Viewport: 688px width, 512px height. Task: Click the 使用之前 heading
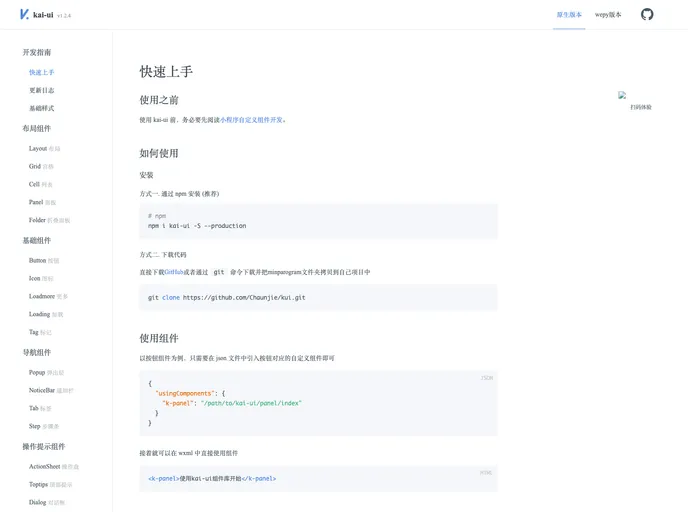pyautogui.click(x=159, y=100)
